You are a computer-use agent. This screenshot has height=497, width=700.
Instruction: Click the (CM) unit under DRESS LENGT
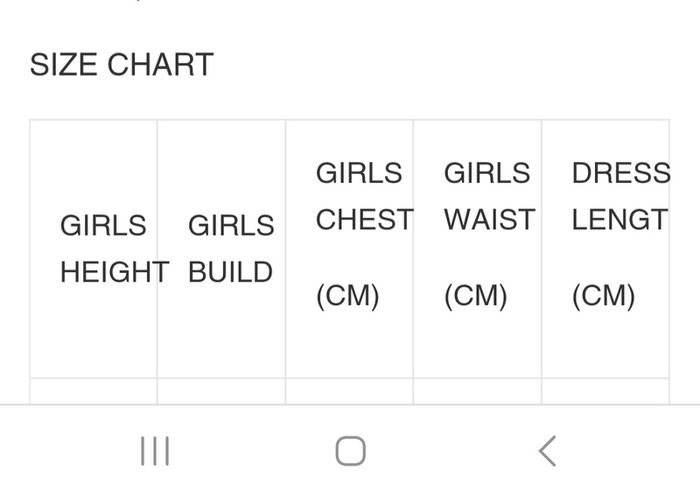[604, 296]
